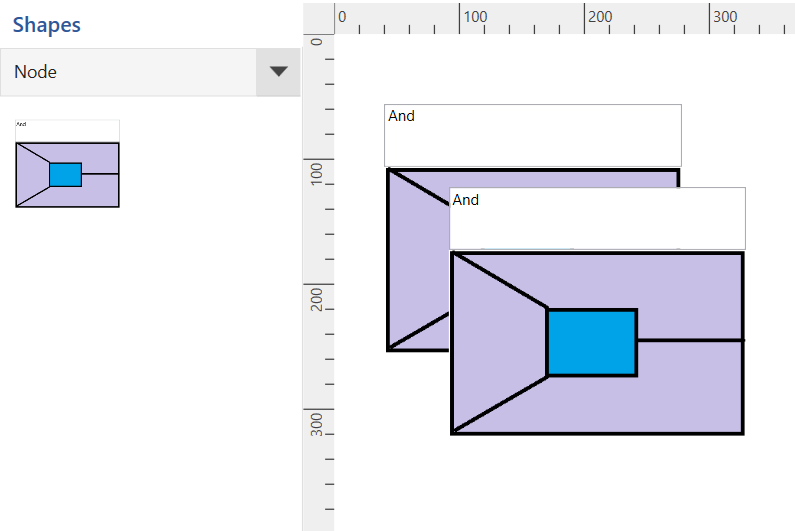
Task: Click the ruler corner box at top-left
Action: pyautogui.click(x=318, y=17)
